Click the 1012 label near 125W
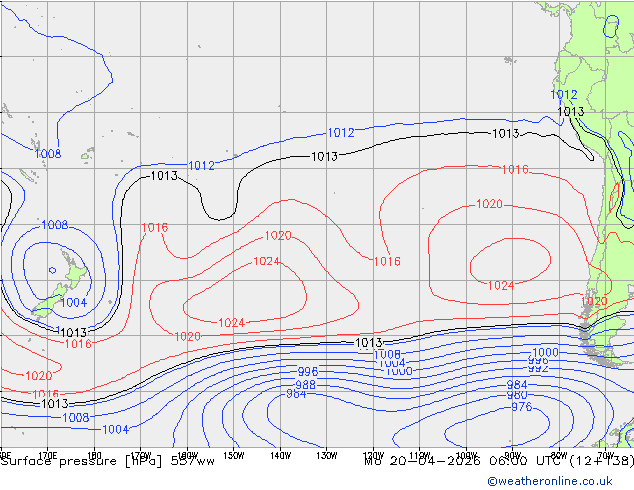The width and height of the screenshot is (634, 490). click(341, 133)
